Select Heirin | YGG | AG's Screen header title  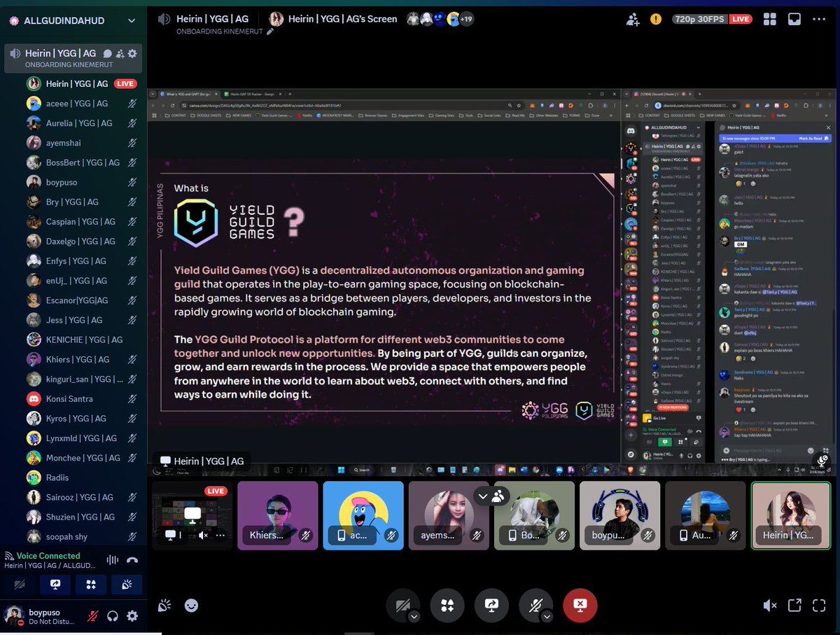(x=342, y=19)
